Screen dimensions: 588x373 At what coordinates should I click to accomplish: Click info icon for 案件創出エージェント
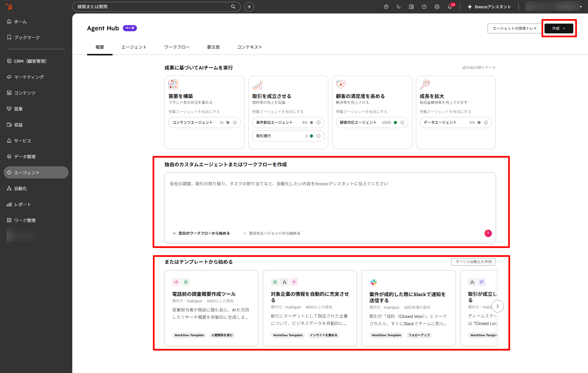[x=318, y=122]
